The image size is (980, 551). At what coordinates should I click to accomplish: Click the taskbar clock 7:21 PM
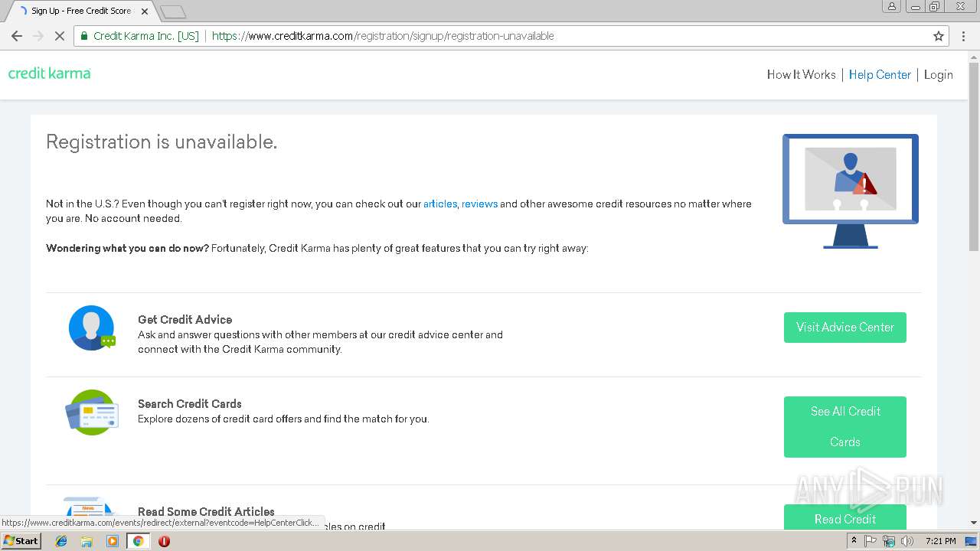pos(941,541)
